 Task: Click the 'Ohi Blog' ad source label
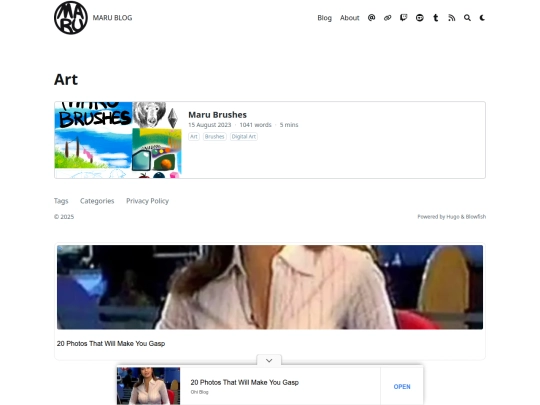point(199,392)
